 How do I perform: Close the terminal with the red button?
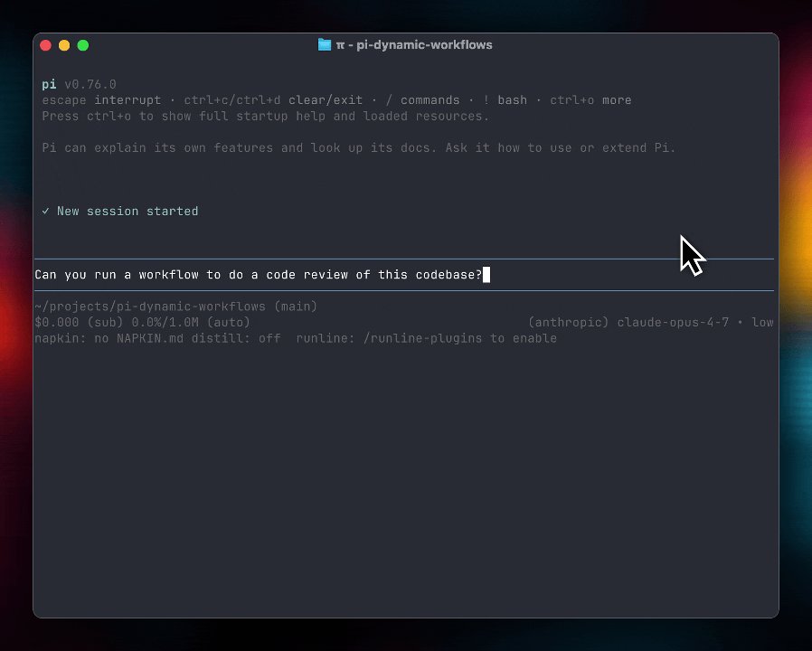click(x=45, y=45)
